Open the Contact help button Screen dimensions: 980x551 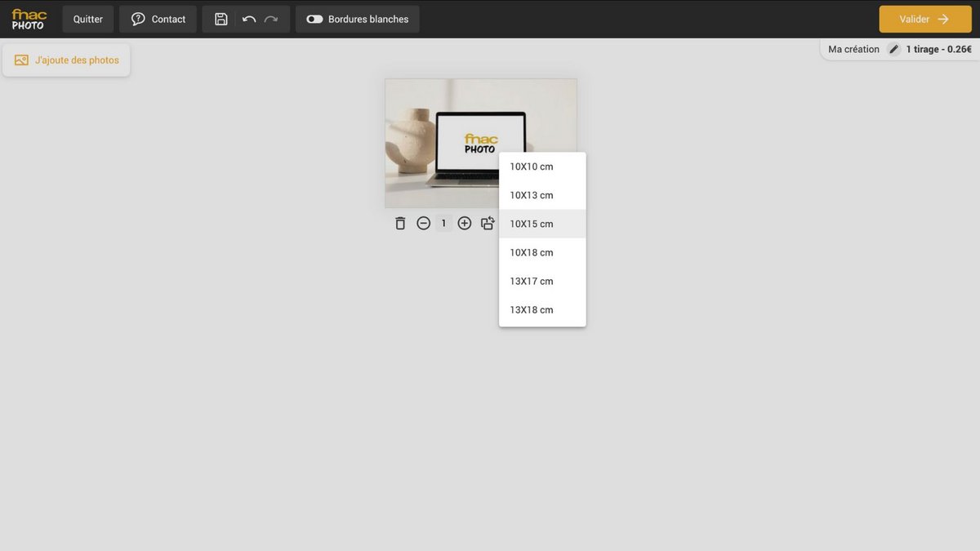(x=158, y=19)
